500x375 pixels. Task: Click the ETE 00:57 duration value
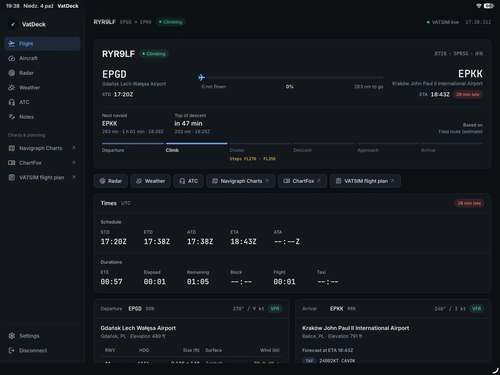pyautogui.click(x=111, y=282)
